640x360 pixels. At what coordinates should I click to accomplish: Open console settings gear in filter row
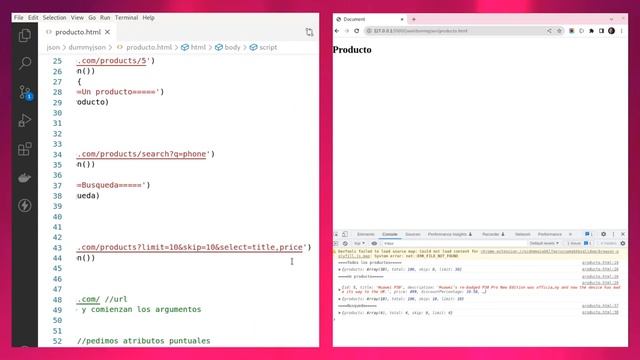623,243
